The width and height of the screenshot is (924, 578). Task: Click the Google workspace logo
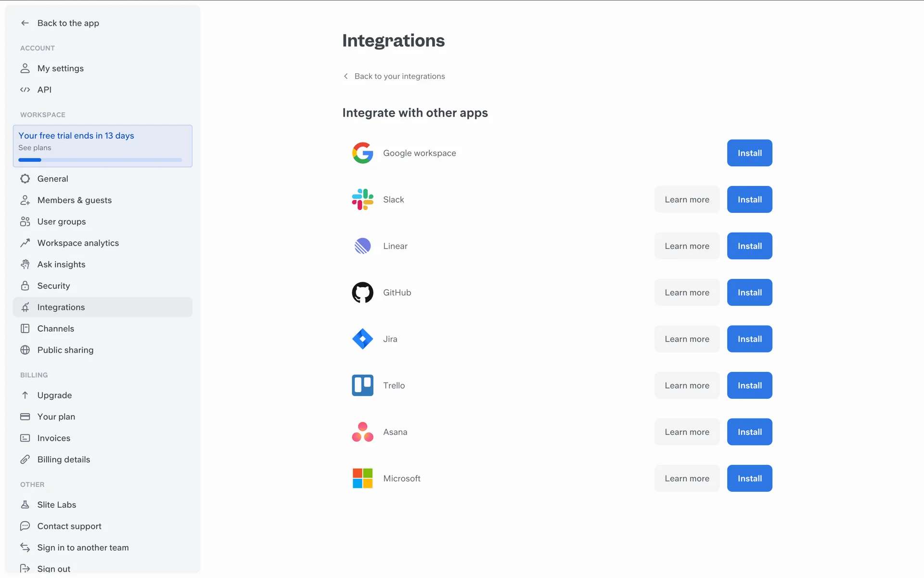click(362, 153)
